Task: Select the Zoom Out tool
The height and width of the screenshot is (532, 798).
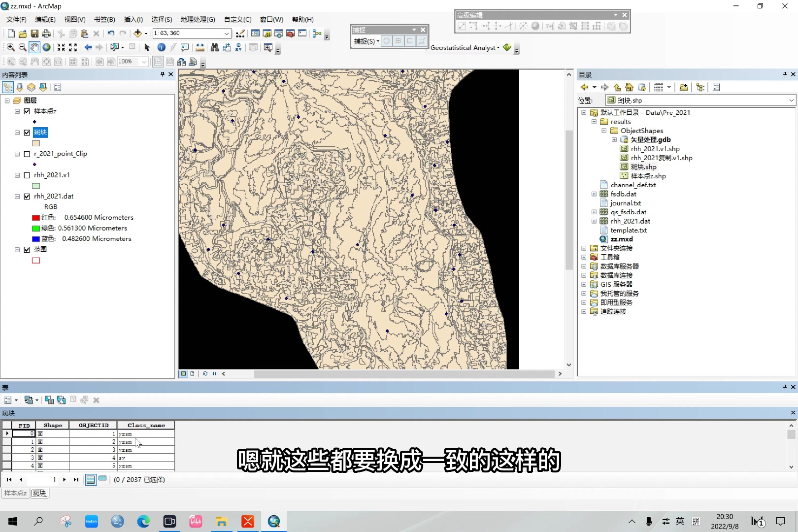Action: (x=23, y=47)
